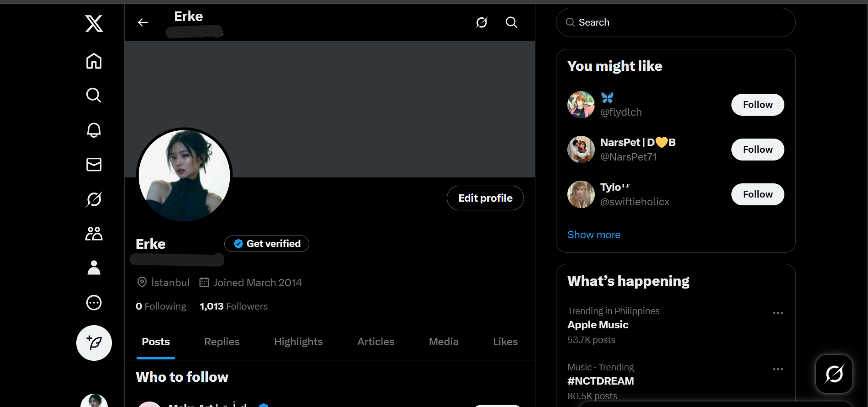The width and height of the screenshot is (868, 407).
Task: Click the @flydlch handle
Action: (621, 112)
